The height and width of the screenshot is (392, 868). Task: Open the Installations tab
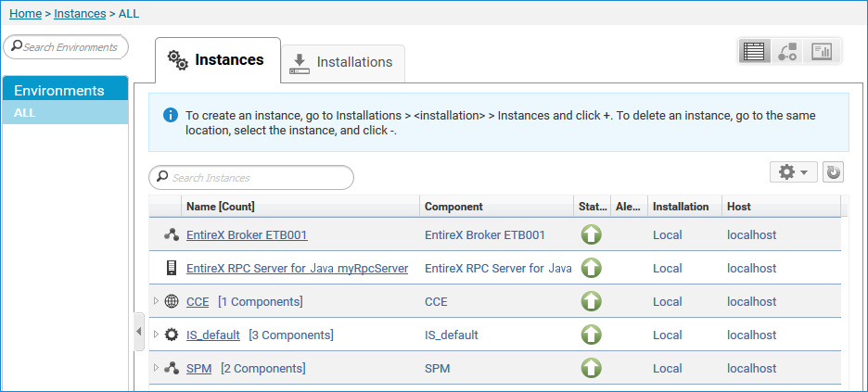343,63
